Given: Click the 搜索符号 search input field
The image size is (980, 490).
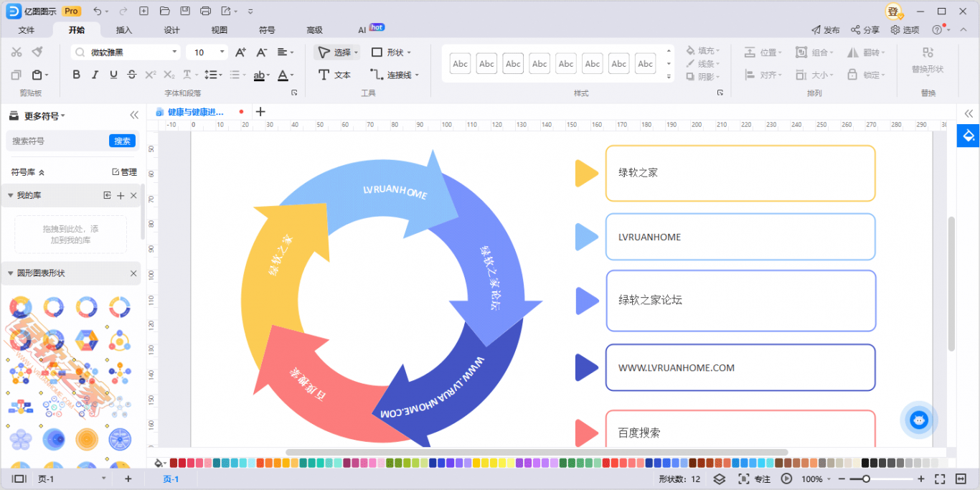Looking at the screenshot, I should (57, 141).
